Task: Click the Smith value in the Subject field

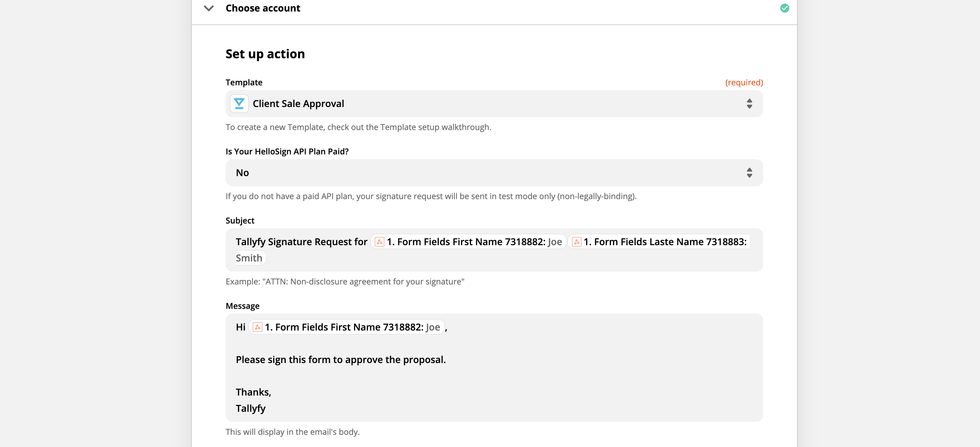Action: pos(249,258)
